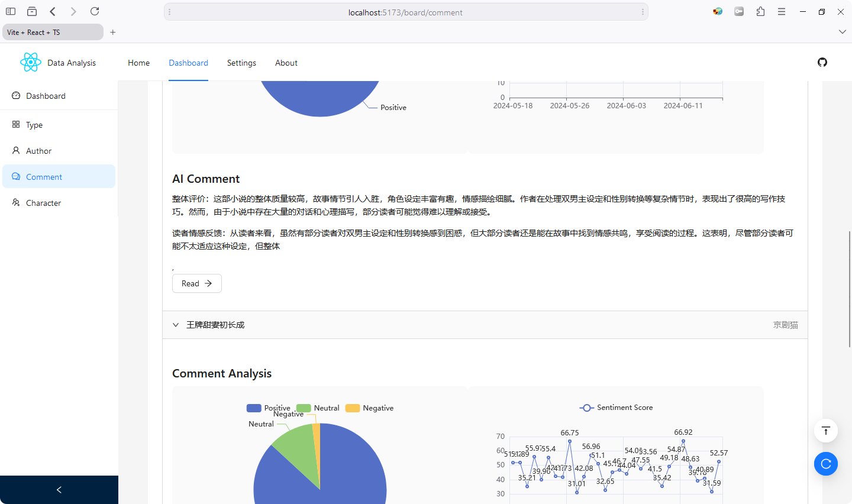Open About in top navigation
The width and height of the screenshot is (852, 504).
coord(286,63)
